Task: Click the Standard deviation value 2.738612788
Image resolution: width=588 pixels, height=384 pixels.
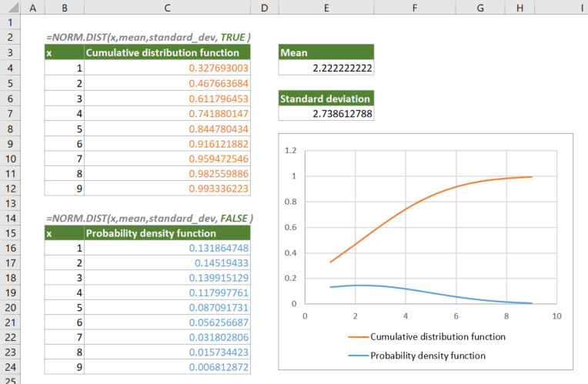Action: [x=326, y=113]
